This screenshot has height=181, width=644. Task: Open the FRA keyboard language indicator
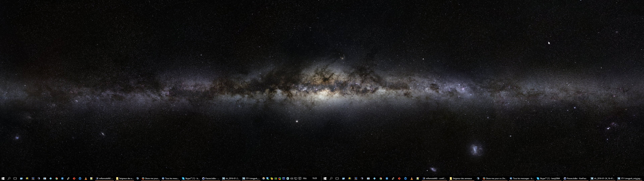tap(305, 178)
